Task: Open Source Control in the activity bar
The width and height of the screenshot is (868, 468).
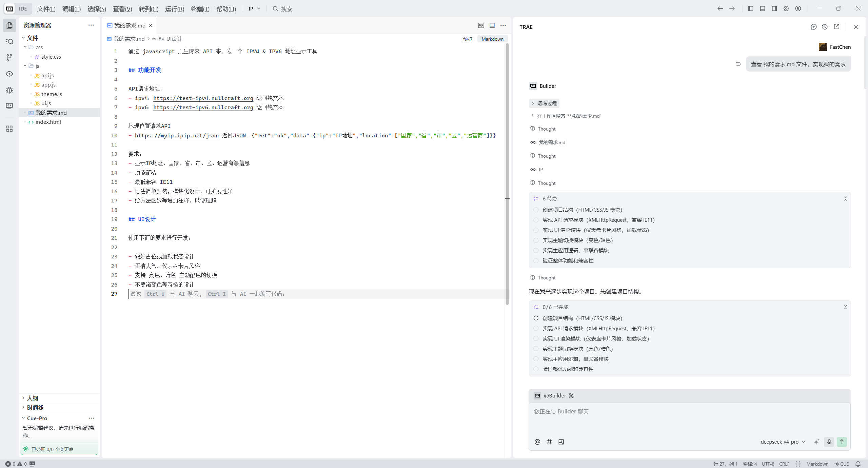Action: [9, 58]
